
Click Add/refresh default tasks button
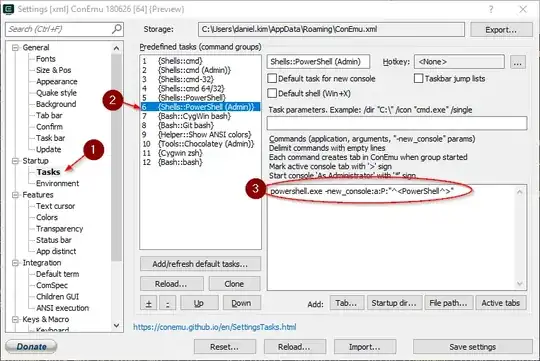200,264
